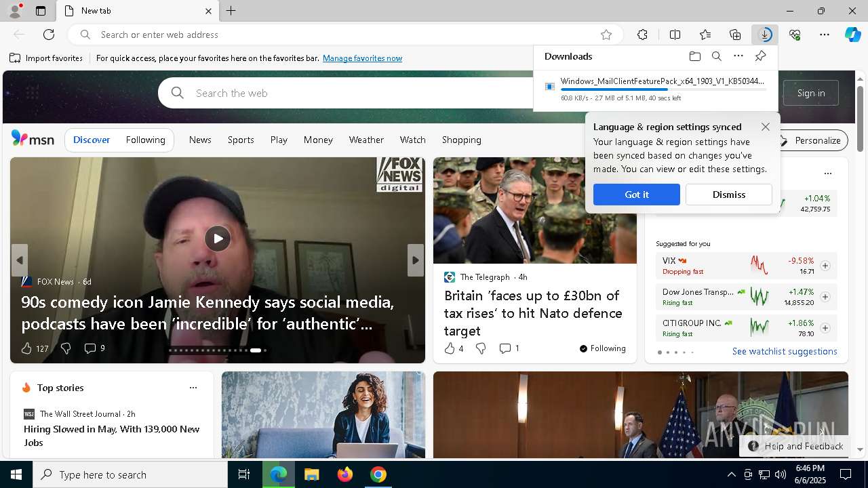The image size is (868, 488).
Task: Open Help and Feedback
Action: [795, 446]
